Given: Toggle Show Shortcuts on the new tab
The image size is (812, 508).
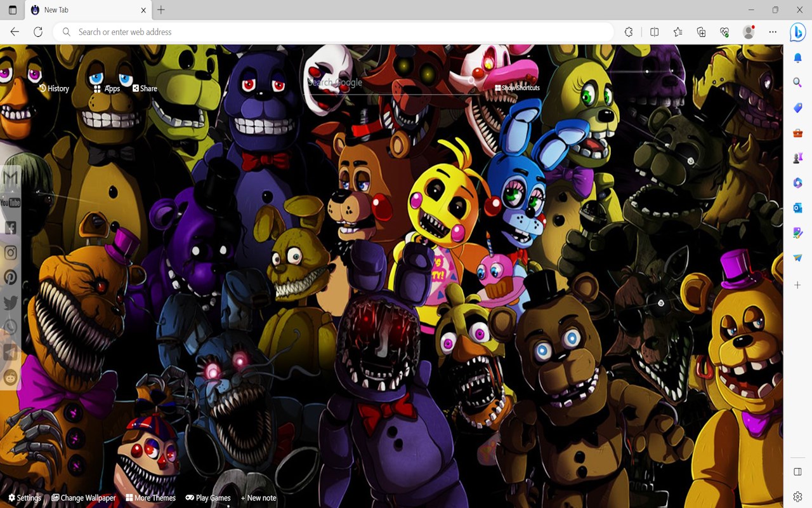Looking at the screenshot, I should click(516, 88).
